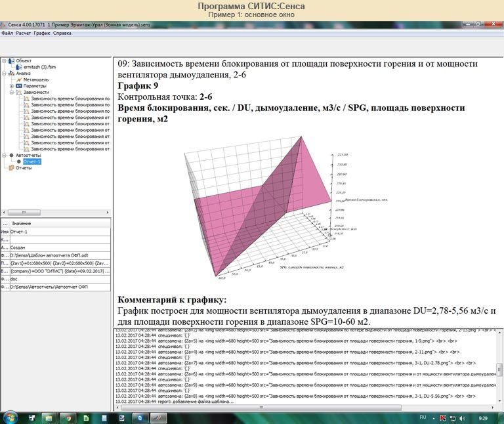Expand the Параметры tree node

[x=12, y=86]
